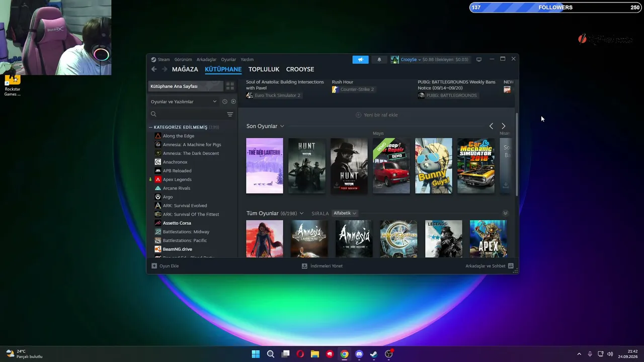Image resolution: width=644 pixels, height=362 pixels.
Task: Open İndirmeleri Yönet downloads link
Action: [x=322, y=266]
